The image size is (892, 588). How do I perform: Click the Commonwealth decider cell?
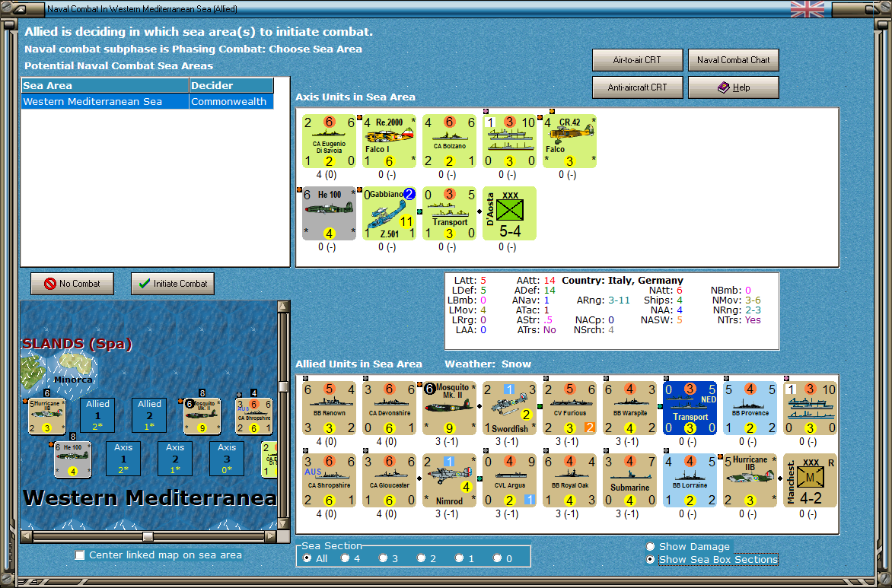click(x=231, y=101)
